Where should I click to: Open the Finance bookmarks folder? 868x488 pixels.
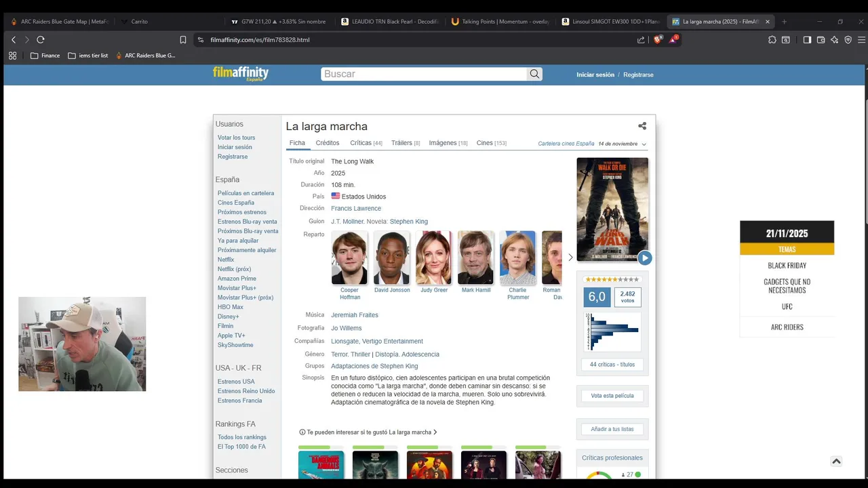pyautogui.click(x=45, y=56)
